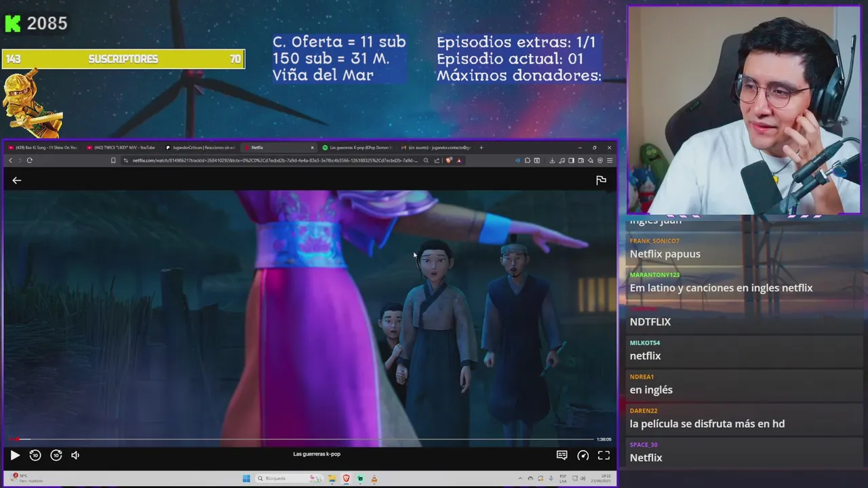Viewport: 868px width, 488px height.
Task: Click the ESP LAA language indicator
Action: (563, 479)
